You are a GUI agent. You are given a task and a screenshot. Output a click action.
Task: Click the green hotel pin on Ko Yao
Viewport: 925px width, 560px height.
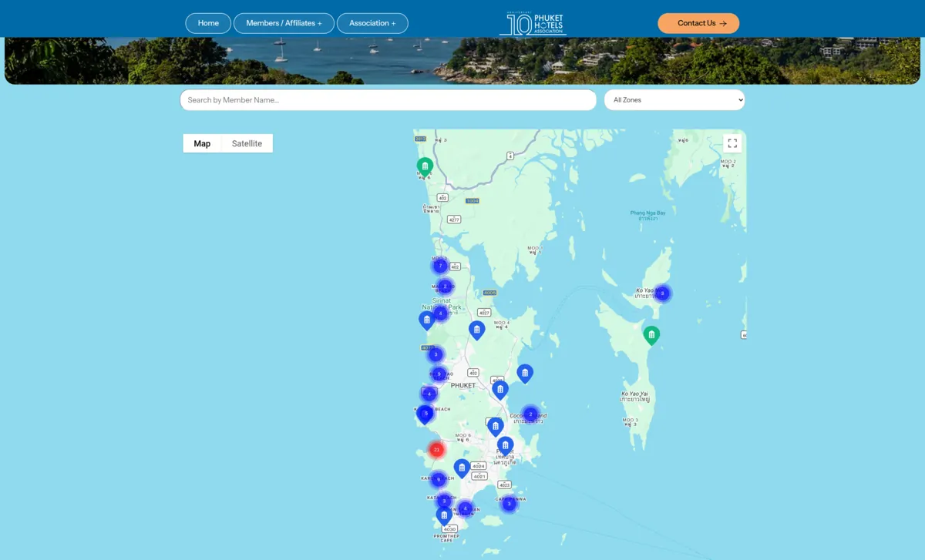pyautogui.click(x=651, y=335)
